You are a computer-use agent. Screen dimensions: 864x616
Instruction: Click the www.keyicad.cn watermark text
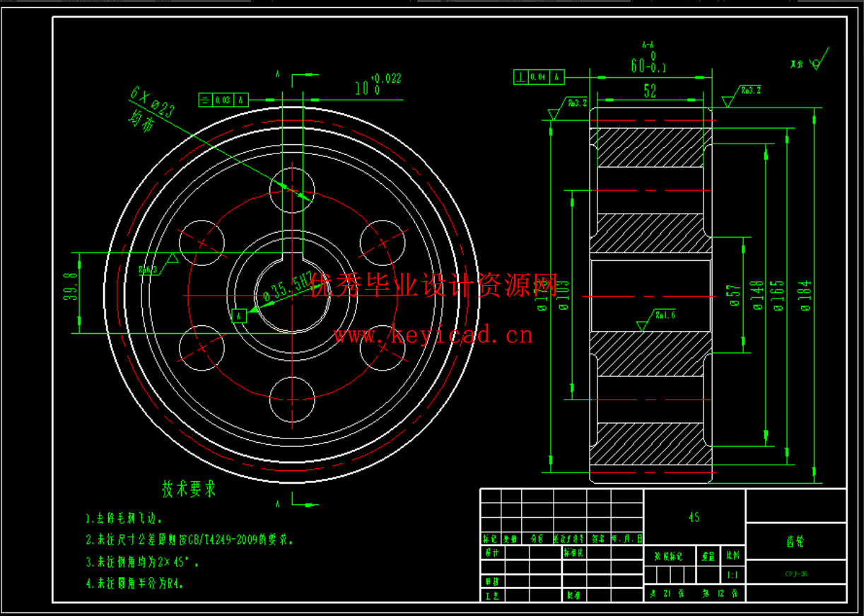pyautogui.click(x=433, y=335)
